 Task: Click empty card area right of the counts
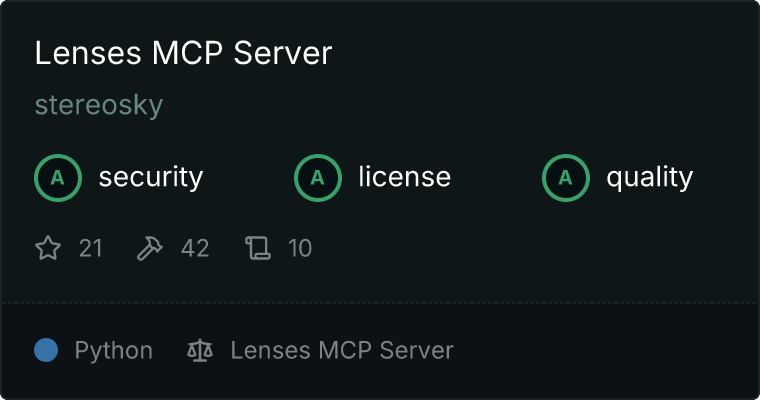coord(533,248)
